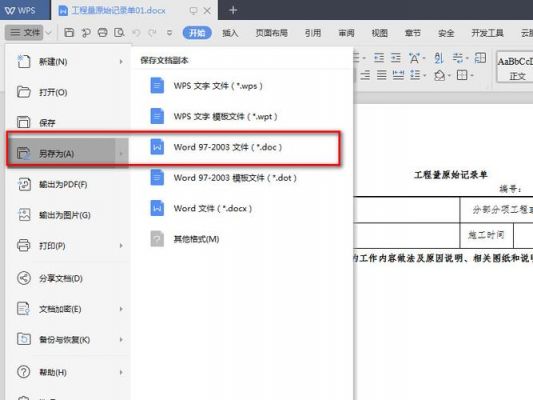The width and height of the screenshot is (533, 400).
Task: Click the print icon in quick toolbar
Action: (x=102, y=33)
